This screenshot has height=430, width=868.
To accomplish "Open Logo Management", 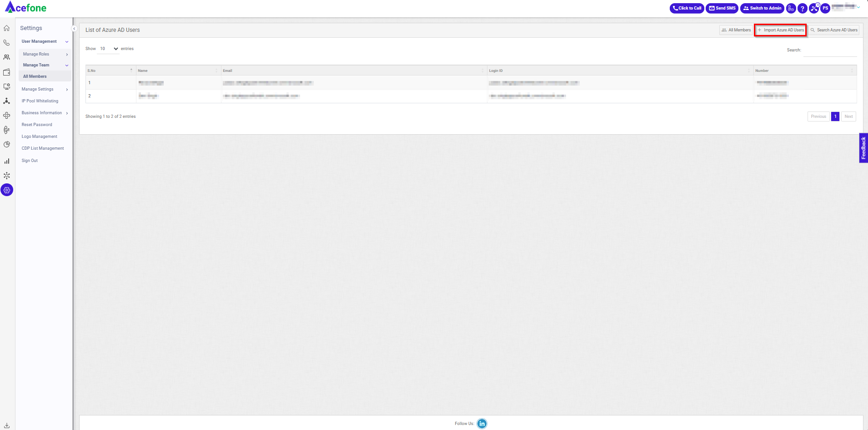I will [40, 137].
